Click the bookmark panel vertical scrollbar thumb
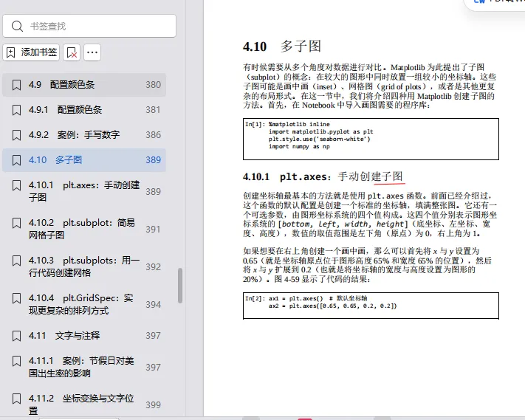This screenshot has height=420, width=525. click(180, 286)
